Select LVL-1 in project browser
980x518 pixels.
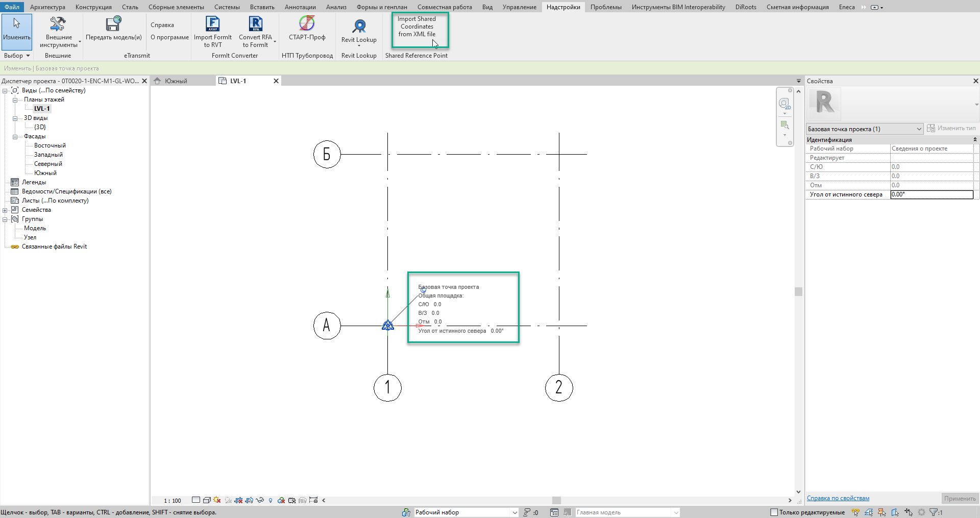tap(42, 109)
